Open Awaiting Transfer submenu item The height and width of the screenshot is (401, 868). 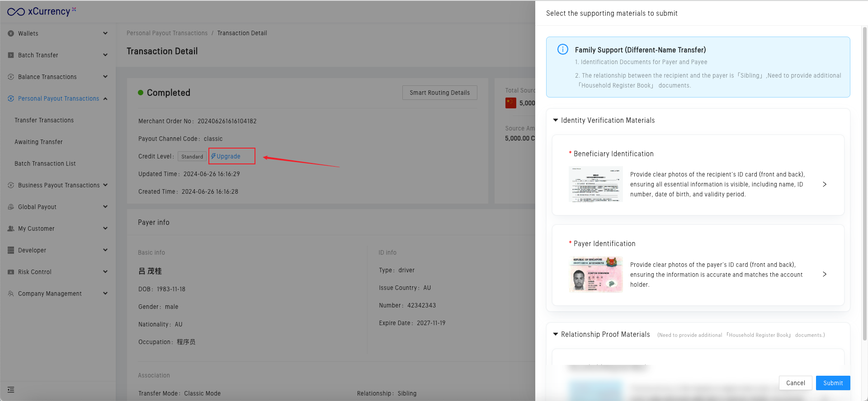click(38, 142)
